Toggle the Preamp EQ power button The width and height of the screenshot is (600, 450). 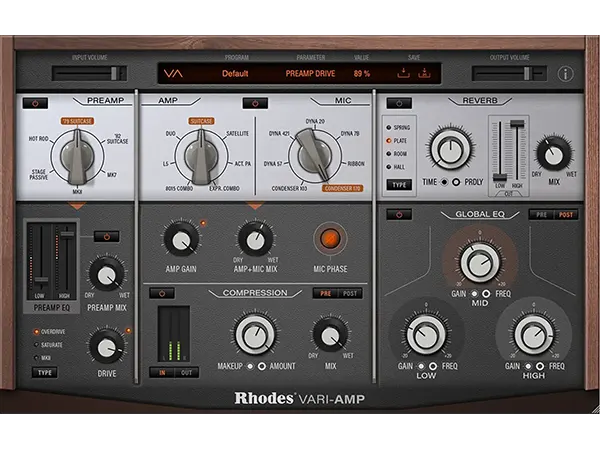click(x=106, y=236)
